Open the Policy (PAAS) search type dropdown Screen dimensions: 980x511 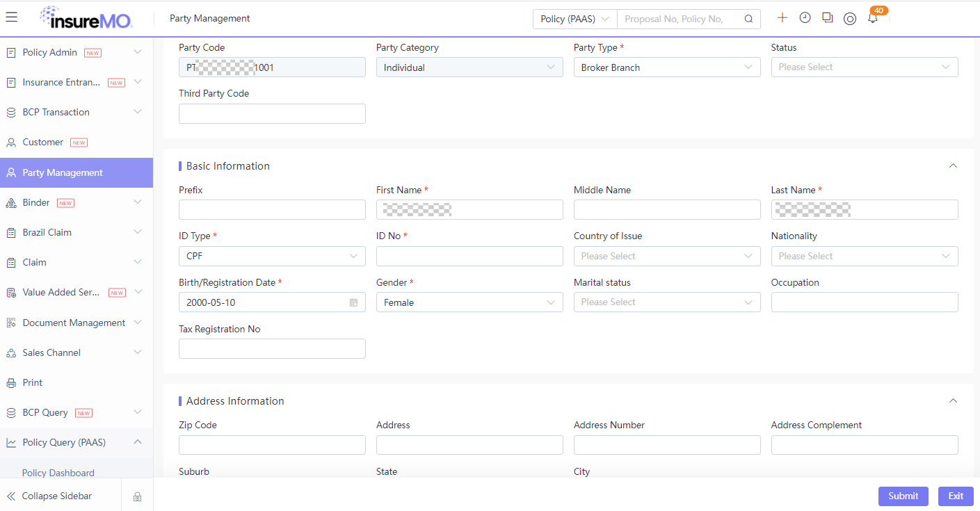[575, 19]
